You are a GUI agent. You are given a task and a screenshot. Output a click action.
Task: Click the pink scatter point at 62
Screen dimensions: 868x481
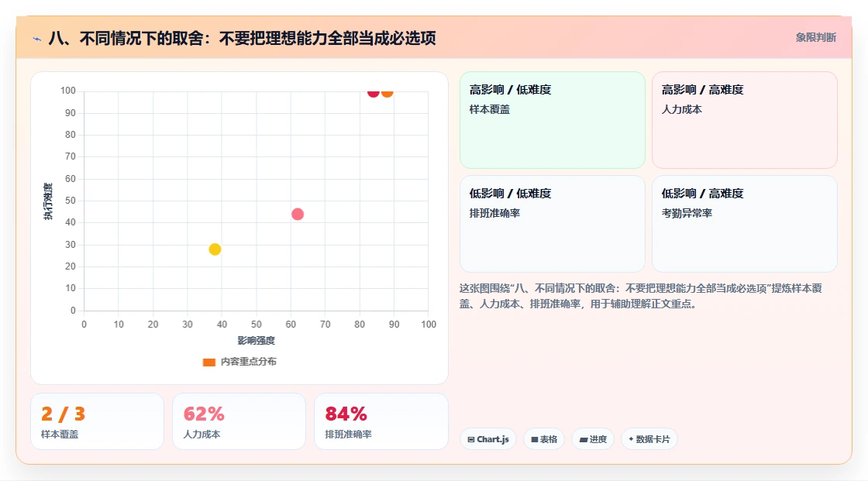coord(298,214)
